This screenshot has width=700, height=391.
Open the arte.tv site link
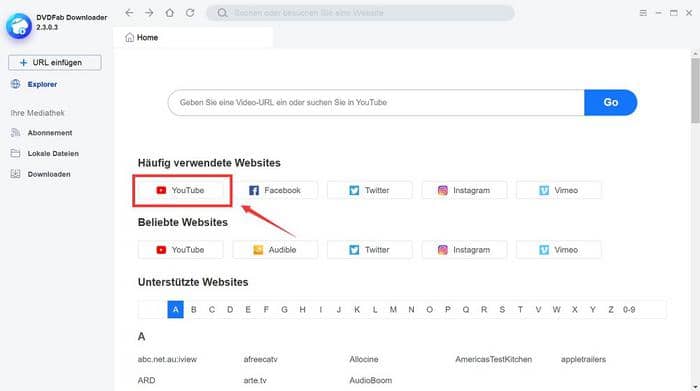pyautogui.click(x=255, y=380)
